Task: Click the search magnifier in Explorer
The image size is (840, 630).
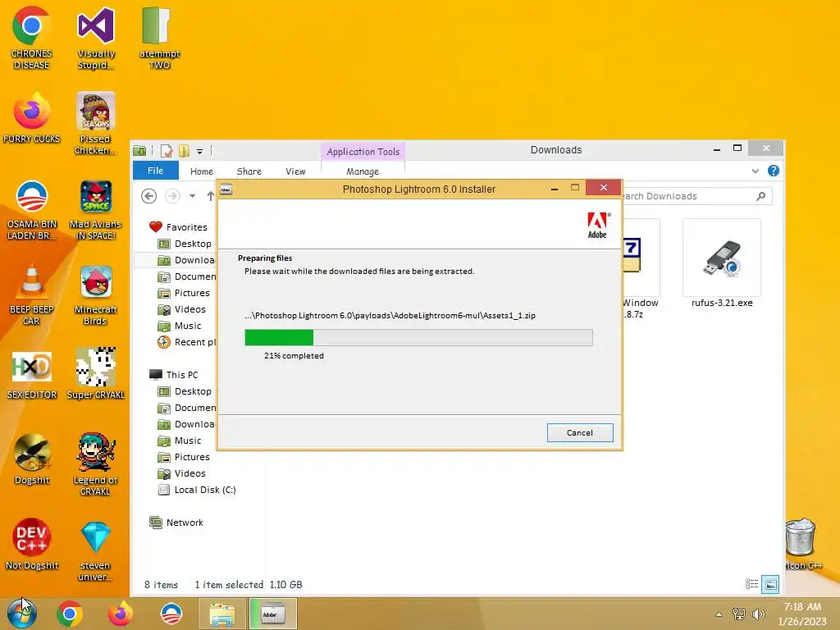Action: pyautogui.click(x=760, y=196)
